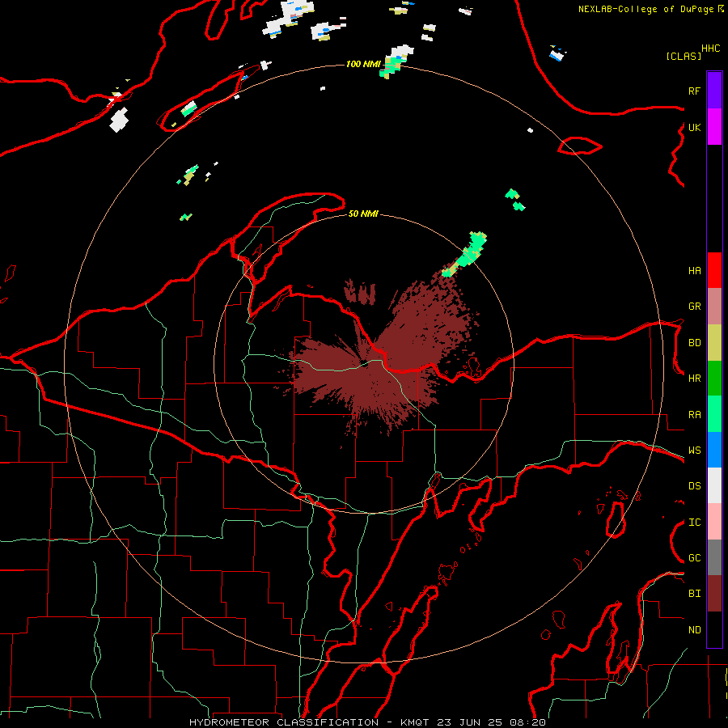Click the GC gray legend swatch
The width and height of the screenshot is (728, 728).
(714, 557)
